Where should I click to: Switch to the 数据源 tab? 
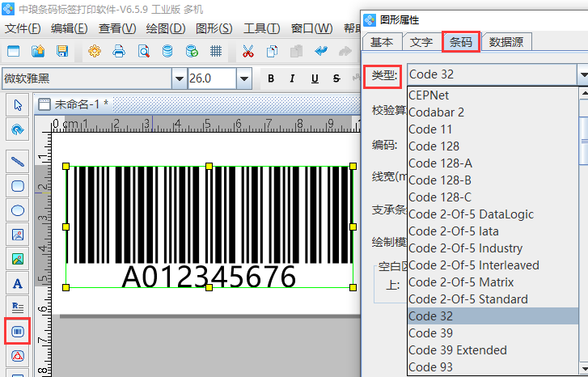pyautogui.click(x=506, y=41)
